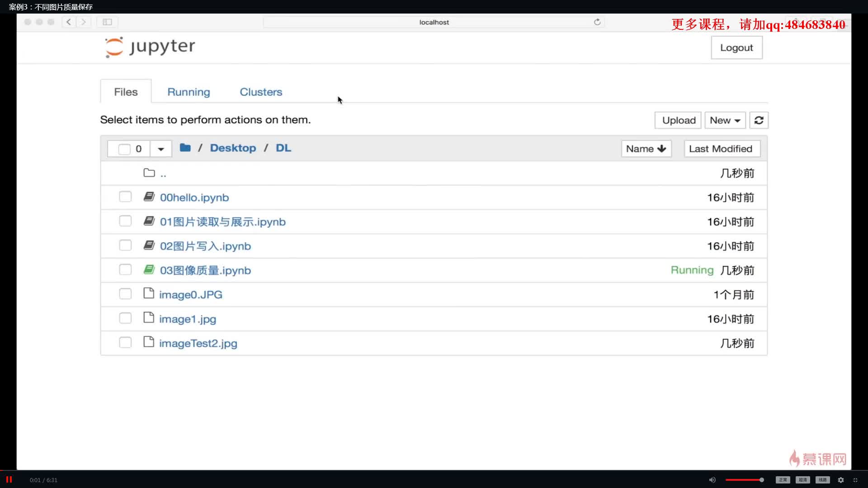Select the 00hello.ipynb checkbox
The width and height of the screenshot is (868, 488).
coord(125,197)
